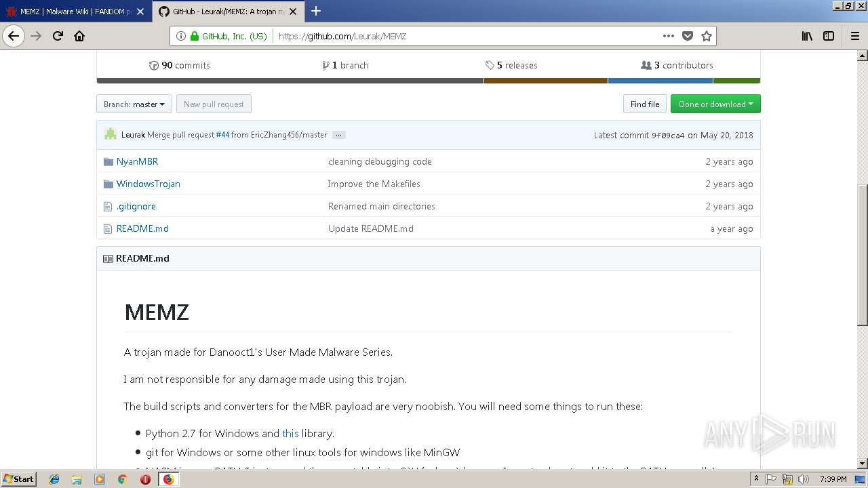Viewport: 868px width, 488px height.
Task: Open the Windows Start menu
Action: click(19, 479)
